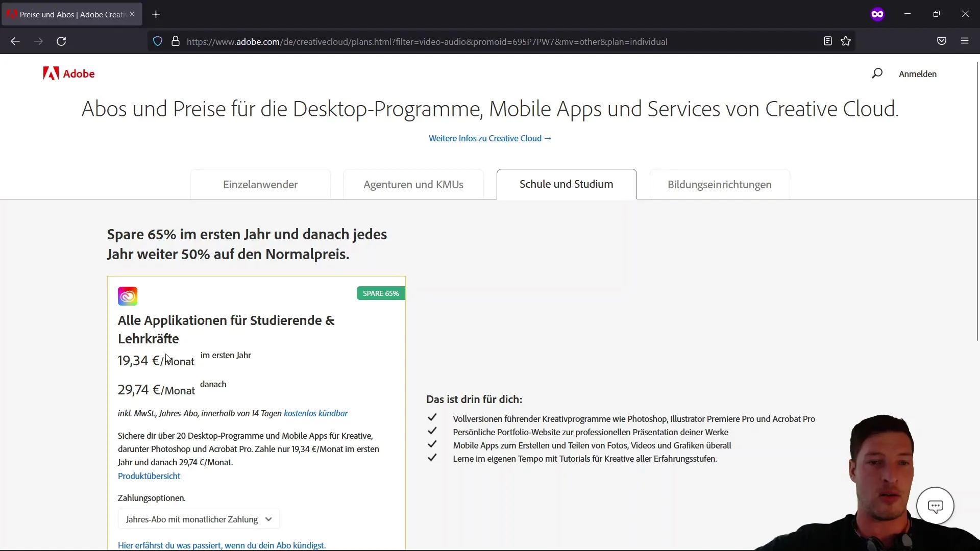Expand the Jahres-Abo mit monatlicher Zahlung dropdown

199,519
